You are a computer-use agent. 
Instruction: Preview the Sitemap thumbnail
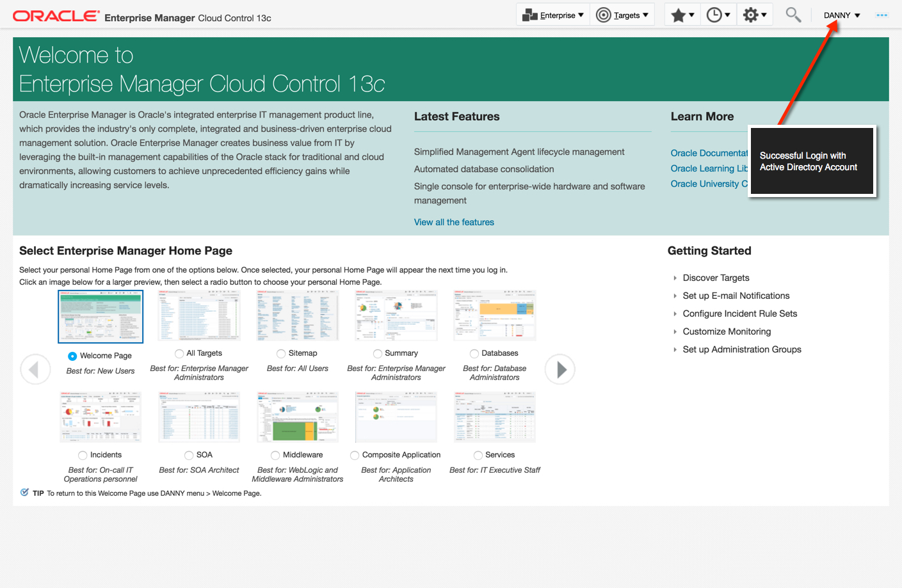(x=298, y=315)
